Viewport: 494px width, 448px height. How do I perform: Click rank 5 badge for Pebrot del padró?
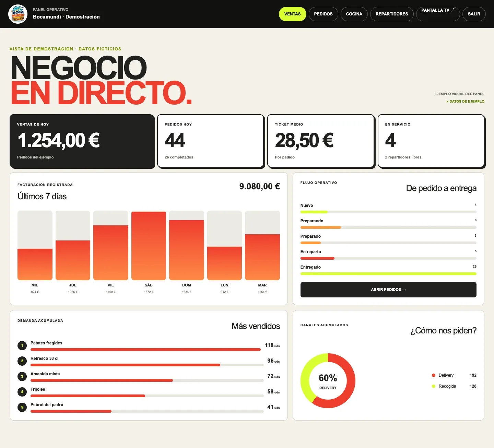(22, 407)
